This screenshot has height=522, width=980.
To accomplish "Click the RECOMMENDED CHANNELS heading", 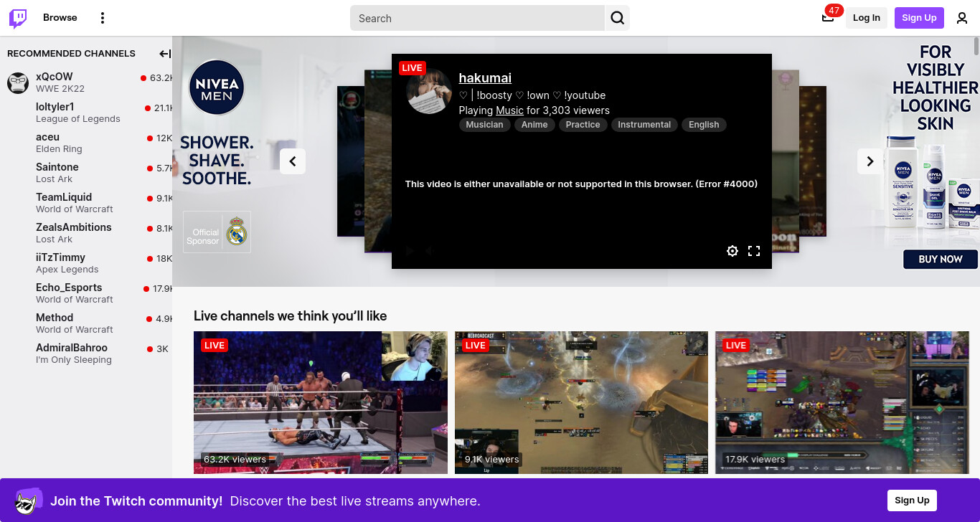I will pyautogui.click(x=71, y=54).
